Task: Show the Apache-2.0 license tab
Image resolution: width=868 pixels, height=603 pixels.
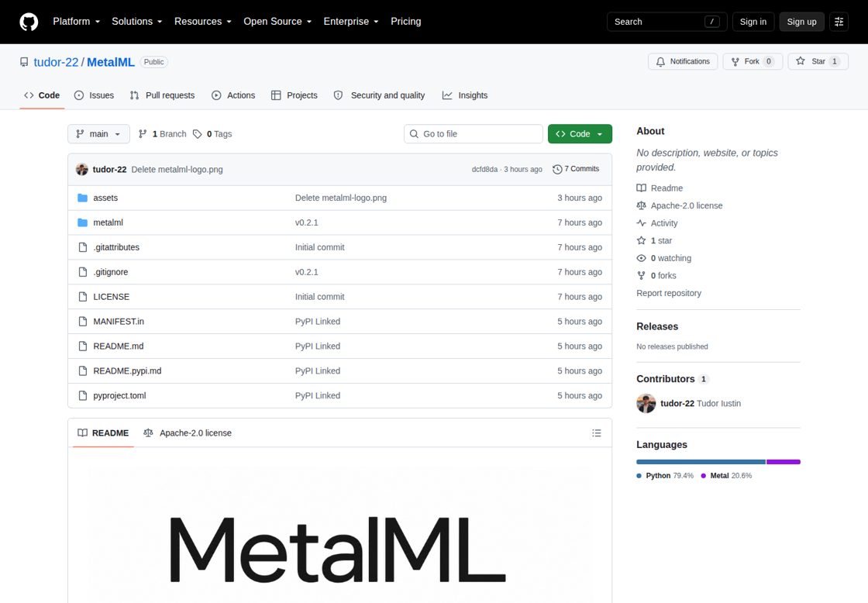Action: [187, 433]
